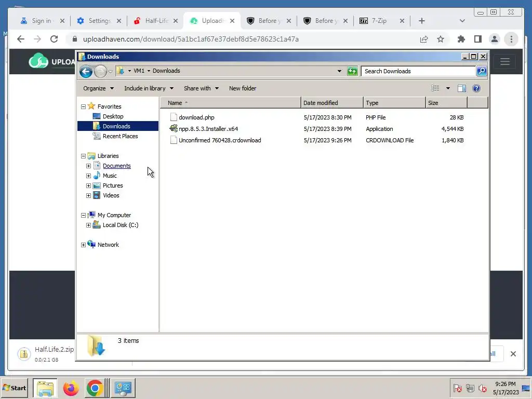Click Chrome's reload page icon
The height and width of the screenshot is (399, 532).
tap(54, 39)
